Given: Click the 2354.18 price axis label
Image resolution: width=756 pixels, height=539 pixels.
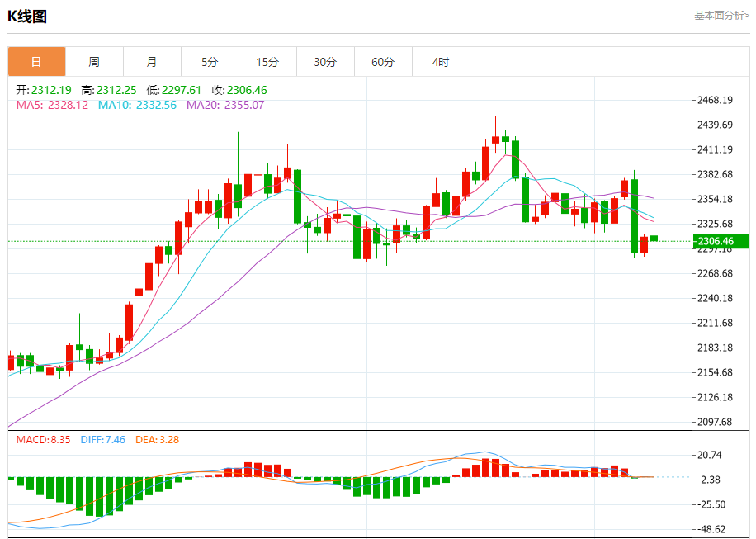Looking at the screenshot, I should [x=716, y=199].
